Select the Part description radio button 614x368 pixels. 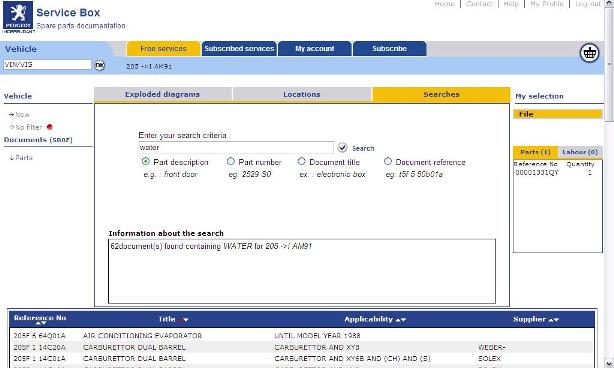(146, 161)
